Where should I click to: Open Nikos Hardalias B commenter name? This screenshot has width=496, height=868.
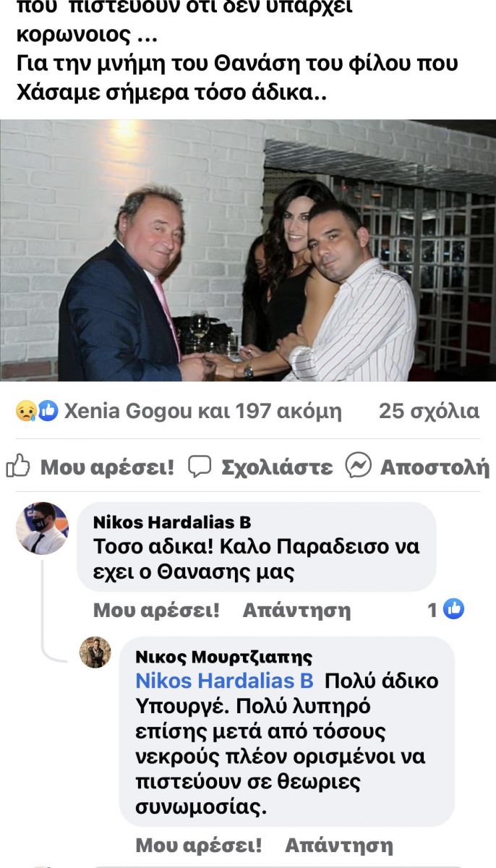(172, 522)
